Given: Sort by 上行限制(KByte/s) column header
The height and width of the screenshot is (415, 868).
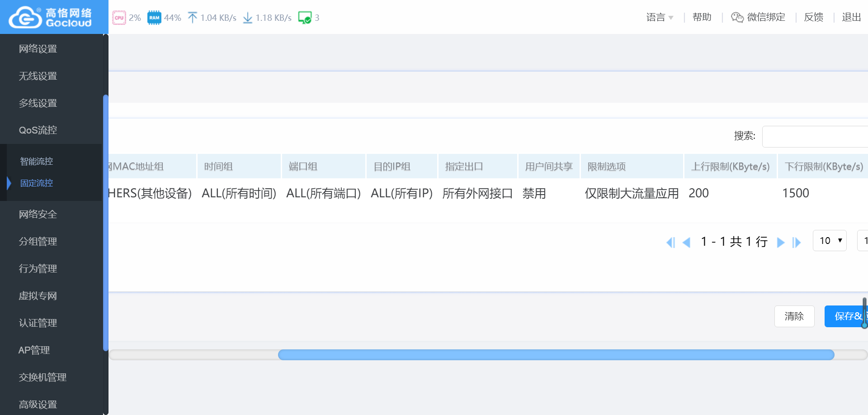Looking at the screenshot, I should pos(731,166).
